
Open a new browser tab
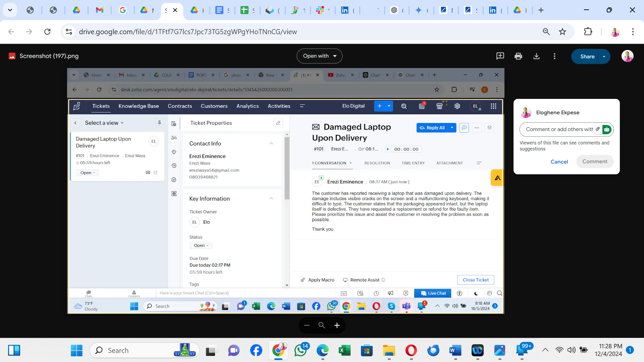pos(541,10)
